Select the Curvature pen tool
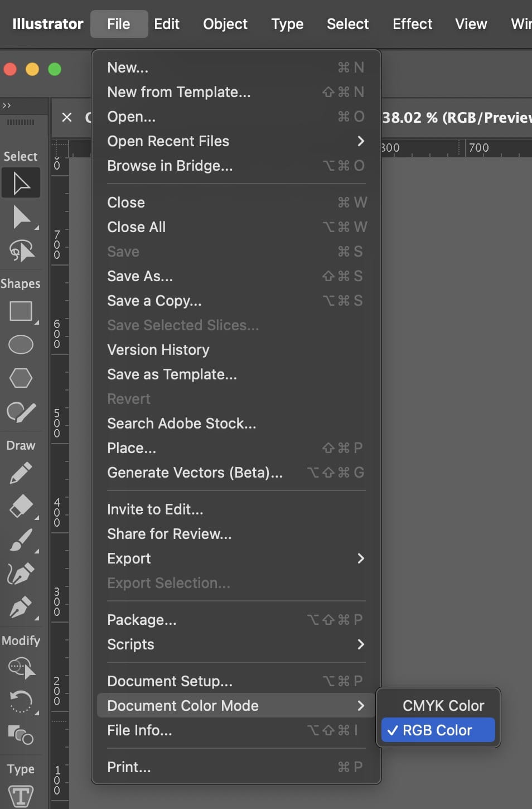Image resolution: width=532 pixels, height=809 pixels. [21, 574]
